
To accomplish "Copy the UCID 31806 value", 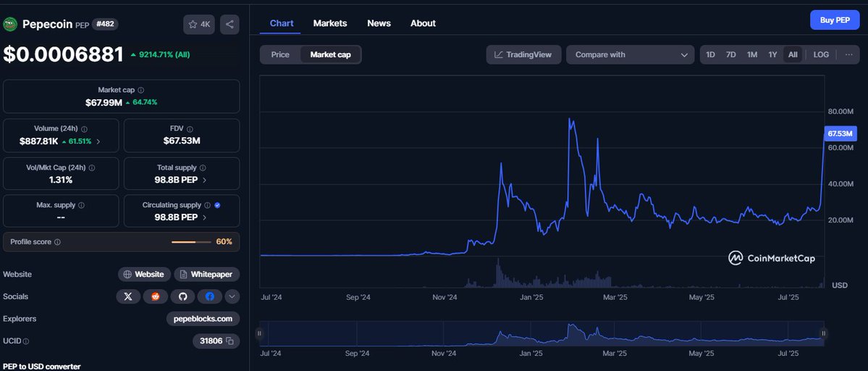I will click(x=229, y=341).
